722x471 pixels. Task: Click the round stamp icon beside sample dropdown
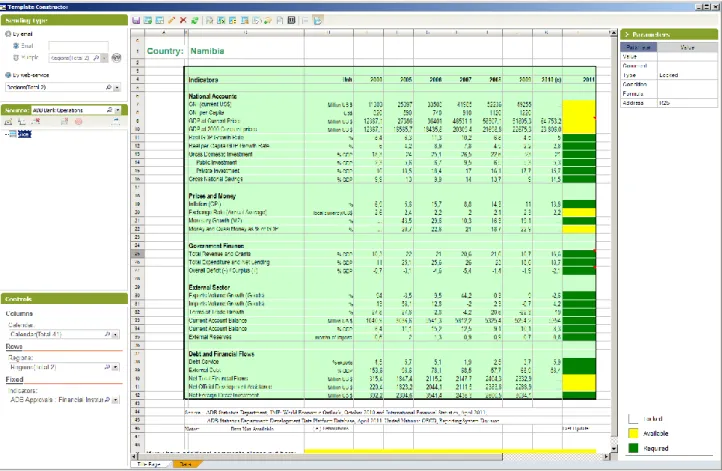point(116,58)
